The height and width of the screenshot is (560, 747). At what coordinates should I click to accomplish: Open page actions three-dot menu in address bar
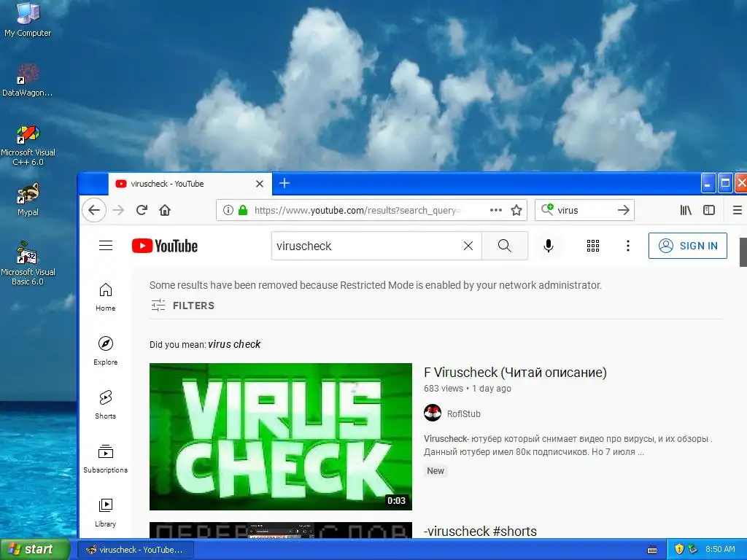(x=496, y=210)
